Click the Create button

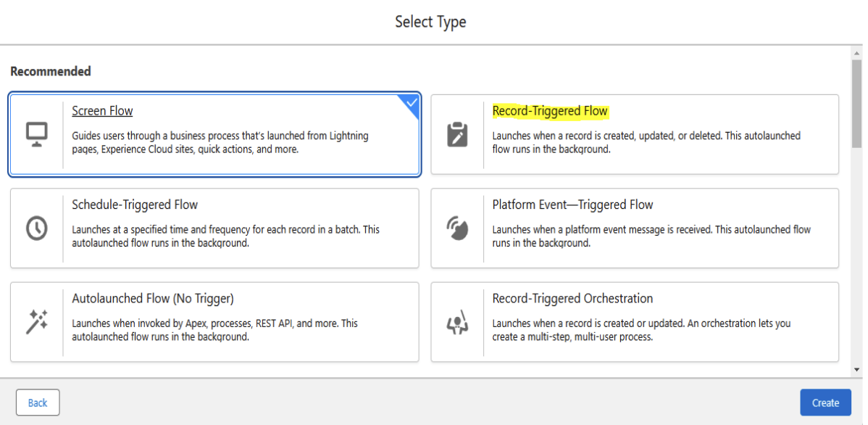[825, 403]
